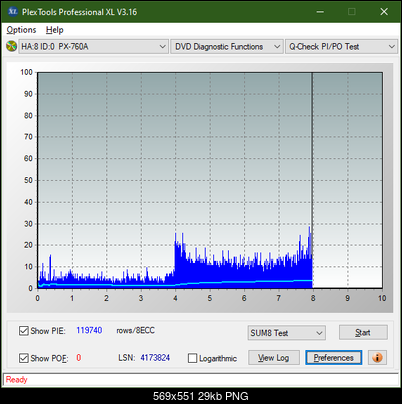Open the Help menu

coord(55,30)
